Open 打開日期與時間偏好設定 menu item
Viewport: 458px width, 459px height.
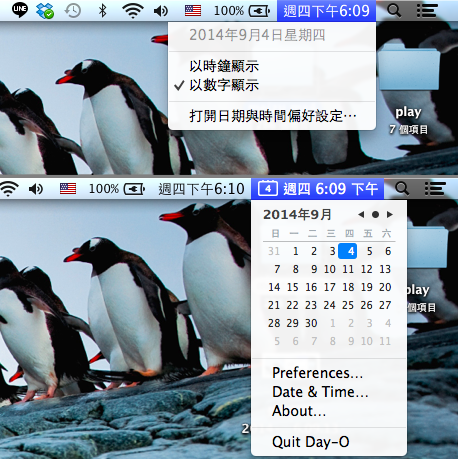(272, 116)
